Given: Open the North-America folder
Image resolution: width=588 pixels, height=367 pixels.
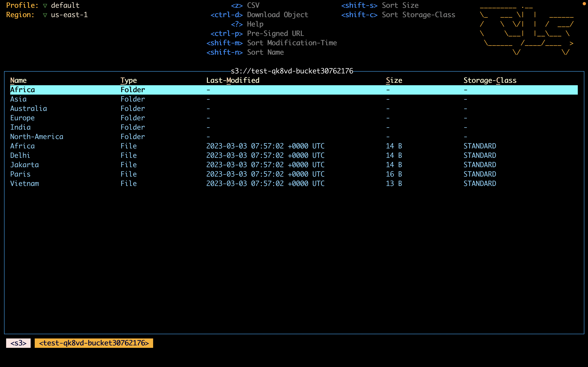Looking at the screenshot, I should [x=37, y=137].
